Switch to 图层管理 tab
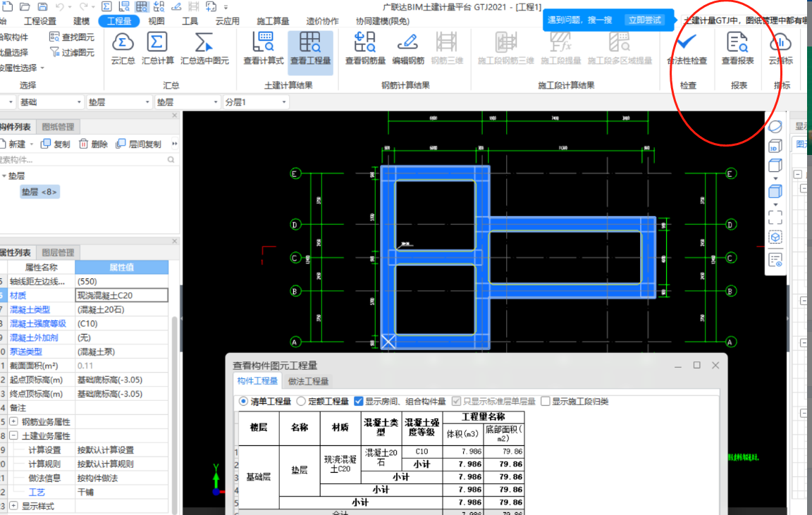This screenshot has width=812, height=515. pos(58,253)
